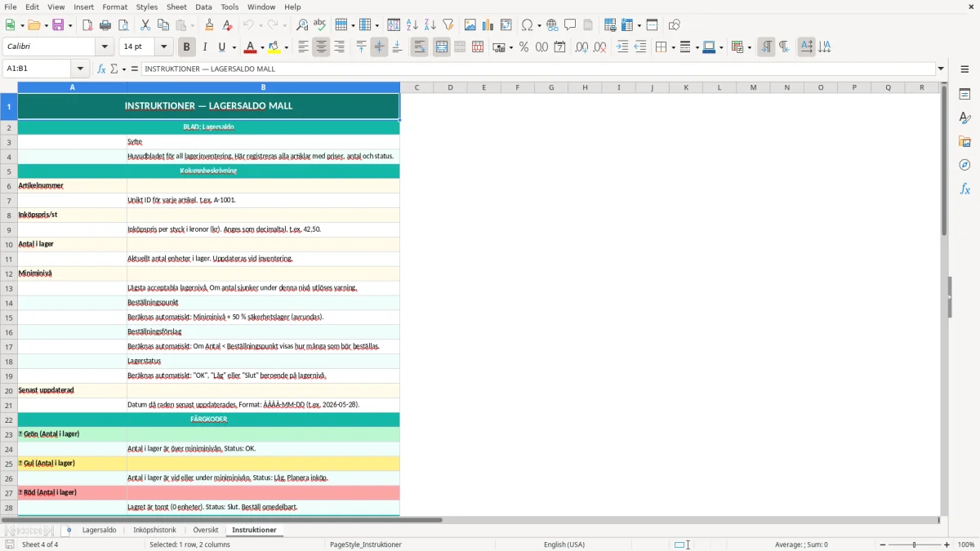Switch to Inköpshistorik sheet tab
Screen dimensions: 980x551
154,530
